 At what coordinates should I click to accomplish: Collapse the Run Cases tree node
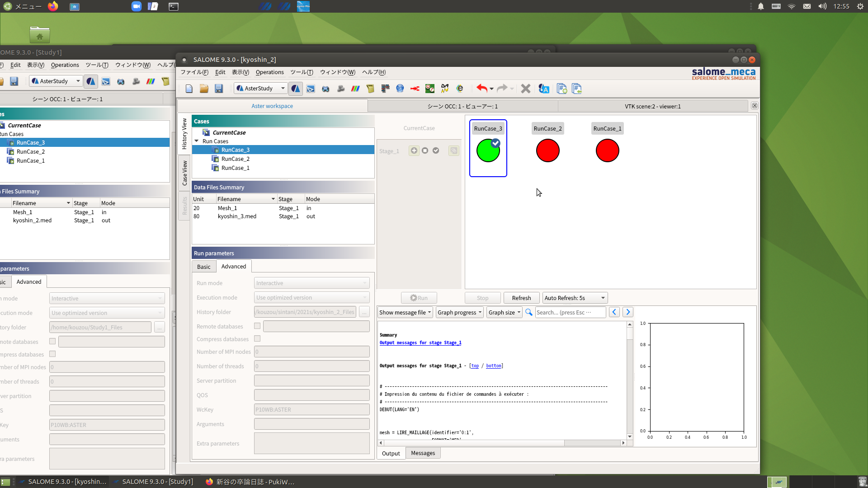197,141
